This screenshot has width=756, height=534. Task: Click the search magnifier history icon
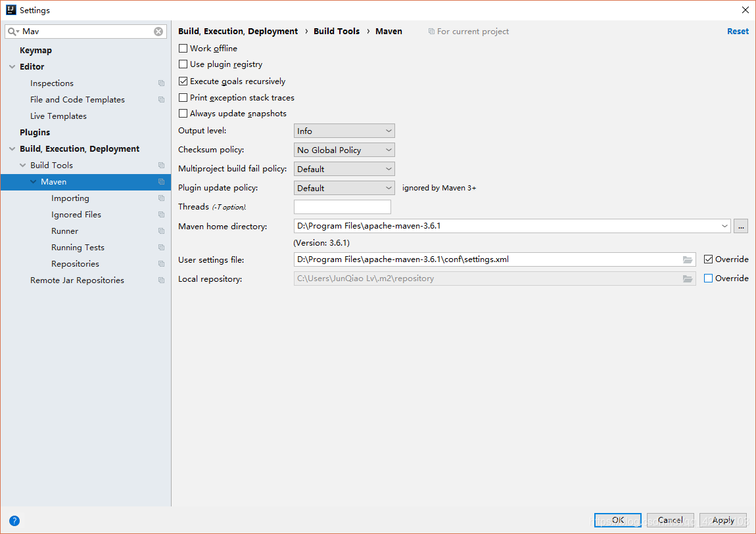14,32
